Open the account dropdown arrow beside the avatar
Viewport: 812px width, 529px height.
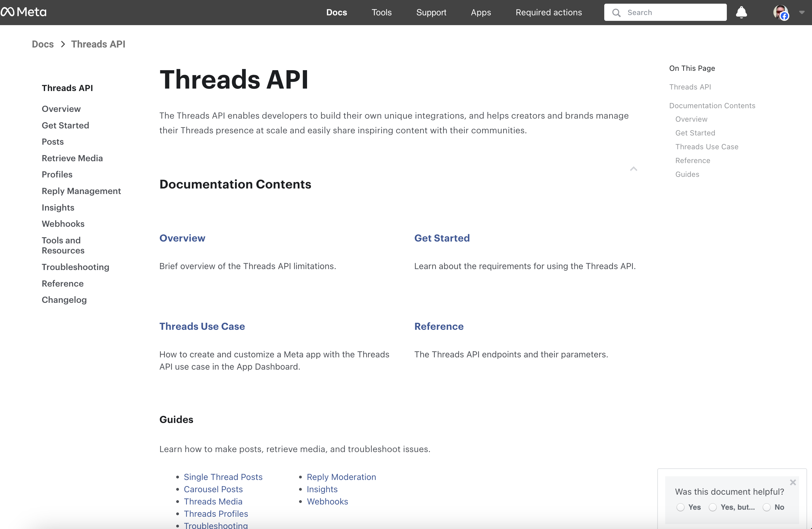[802, 13]
